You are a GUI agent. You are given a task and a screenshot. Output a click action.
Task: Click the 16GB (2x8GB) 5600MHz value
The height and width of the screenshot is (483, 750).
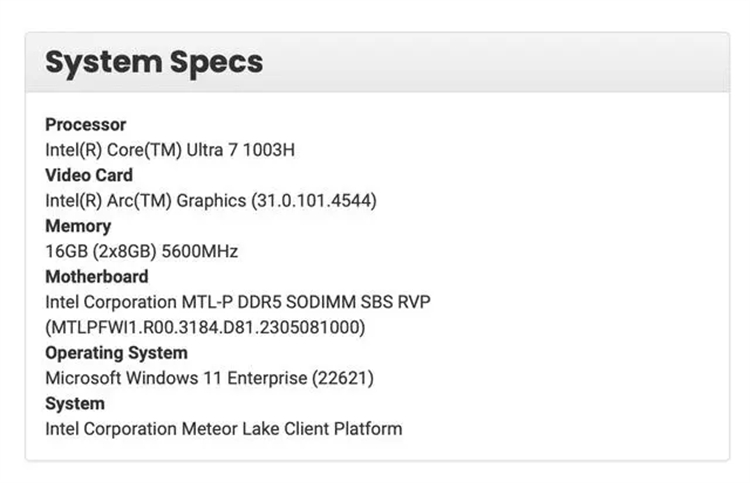click(142, 252)
